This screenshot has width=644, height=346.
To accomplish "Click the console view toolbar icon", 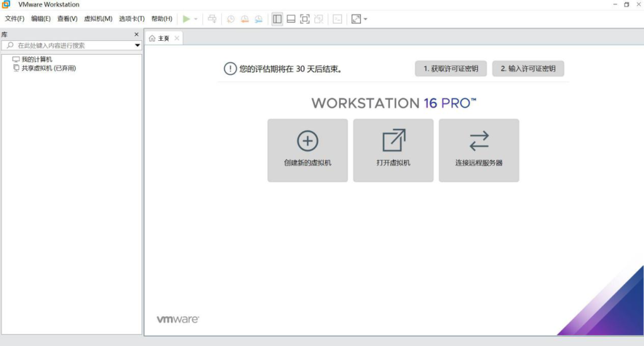I will 338,19.
